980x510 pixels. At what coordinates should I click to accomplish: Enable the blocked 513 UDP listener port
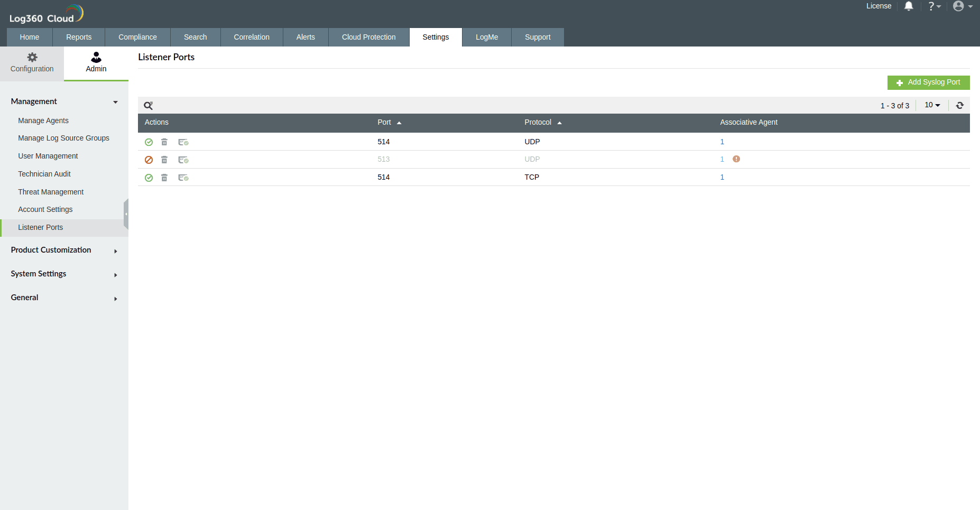pos(149,159)
